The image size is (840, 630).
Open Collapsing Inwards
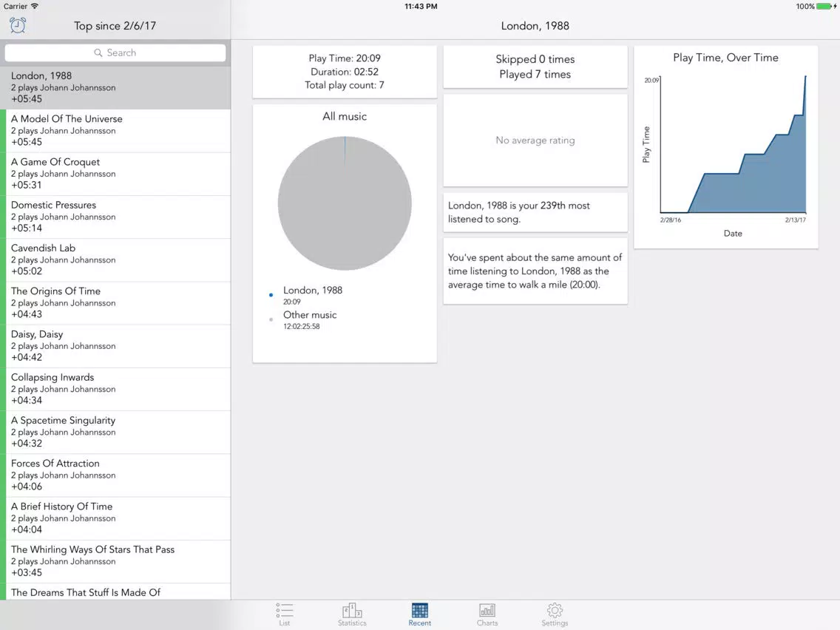(115, 389)
